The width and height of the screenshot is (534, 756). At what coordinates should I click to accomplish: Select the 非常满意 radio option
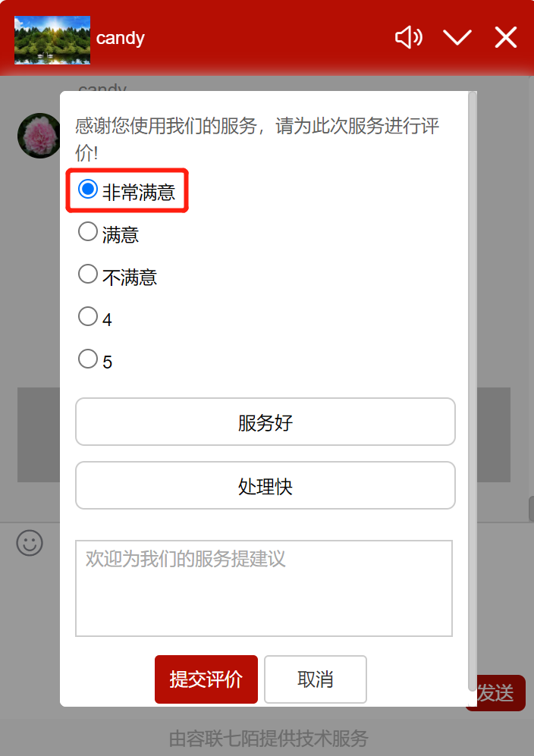pyautogui.click(x=88, y=190)
